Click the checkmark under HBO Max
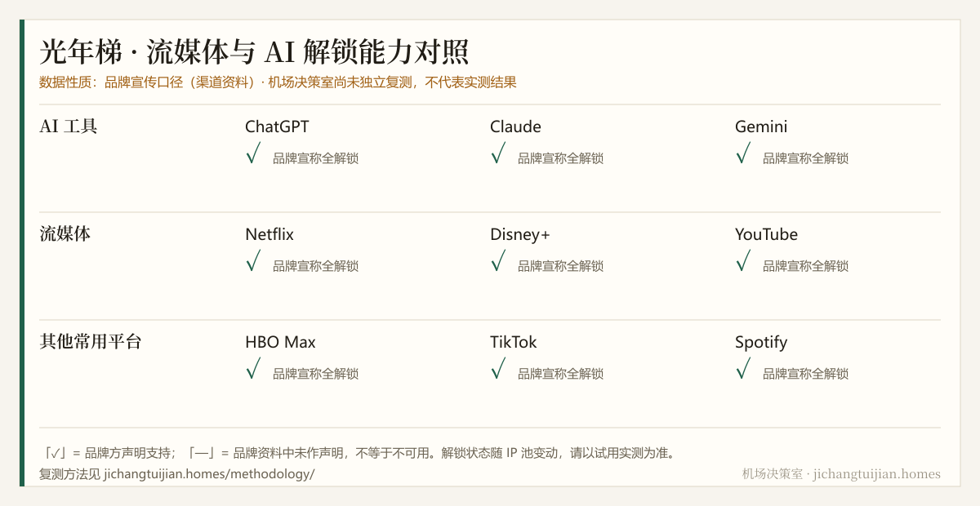Viewport: 980px width, 506px height. 253,369
